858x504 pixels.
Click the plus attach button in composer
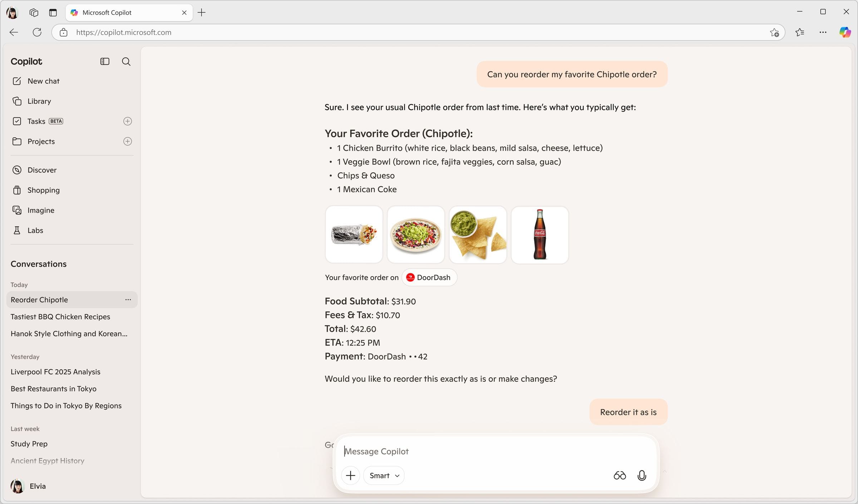point(350,475)
